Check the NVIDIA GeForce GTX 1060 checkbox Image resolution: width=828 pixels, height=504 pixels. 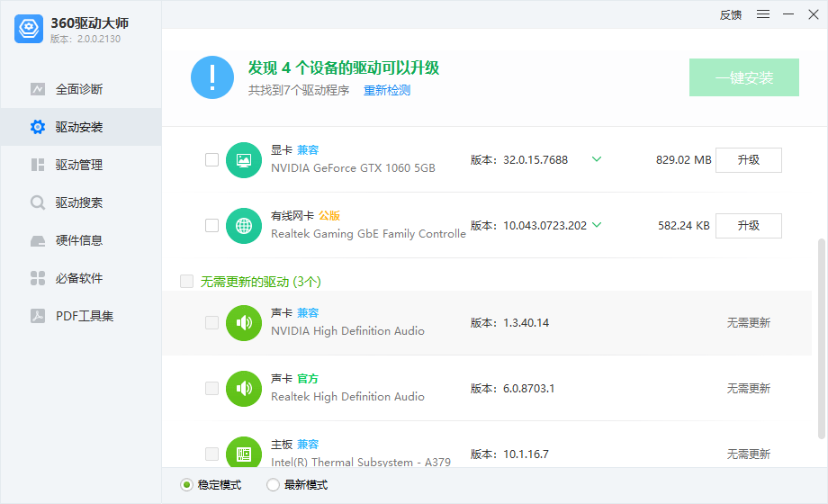[x=211, y=160]
